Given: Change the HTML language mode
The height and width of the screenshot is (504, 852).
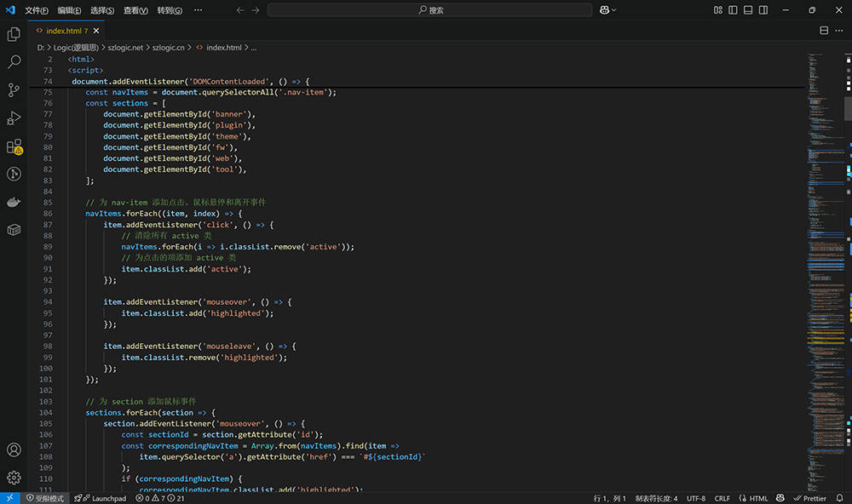Looking at the screenshot, I should tap(753, 498).
